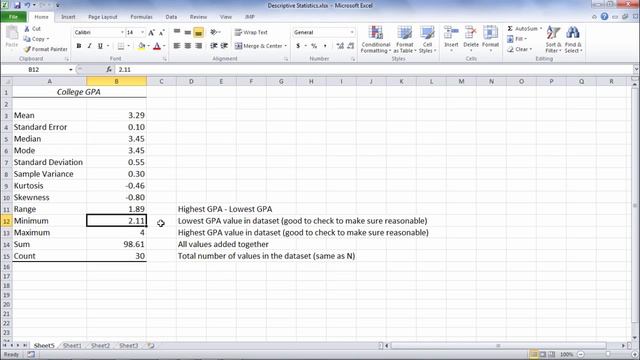Switch to the Page Layout tab
The image size is (640, 360).
[x=102, y=17]
